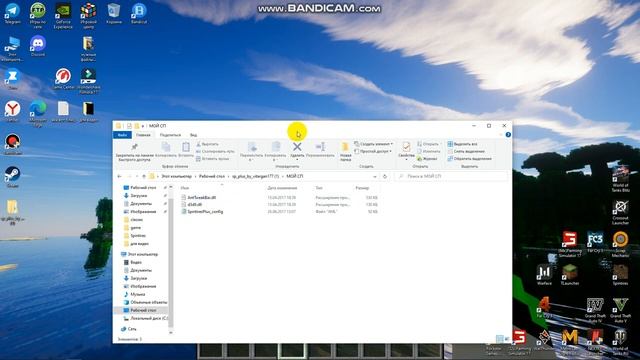Click 'Этот компьютер' in the address bar path

pos(176,176)
